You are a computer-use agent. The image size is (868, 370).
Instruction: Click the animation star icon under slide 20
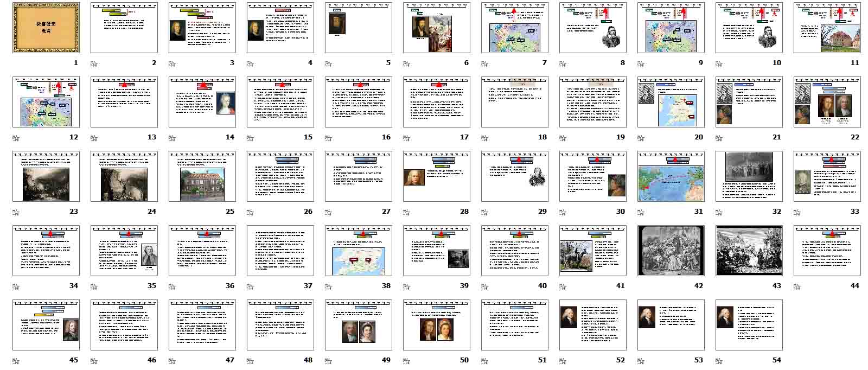[641, 137]
